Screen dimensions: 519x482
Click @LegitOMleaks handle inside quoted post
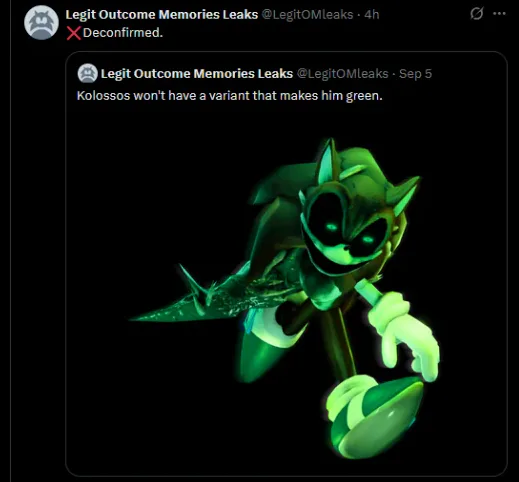[342, 73]
